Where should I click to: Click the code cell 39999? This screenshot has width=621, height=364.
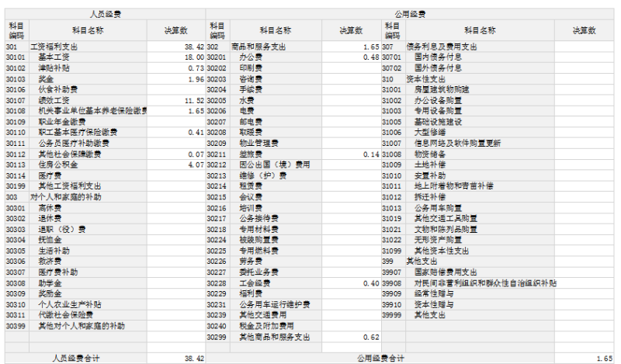(x=391, y=315)
